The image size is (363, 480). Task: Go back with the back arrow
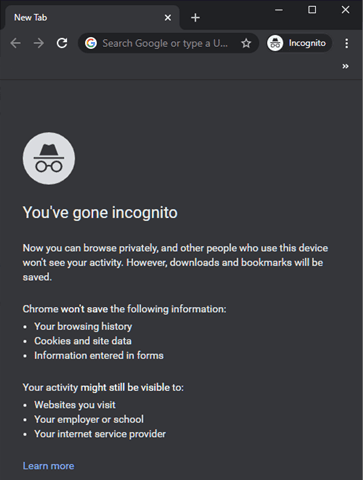click(x=15, y=43)
